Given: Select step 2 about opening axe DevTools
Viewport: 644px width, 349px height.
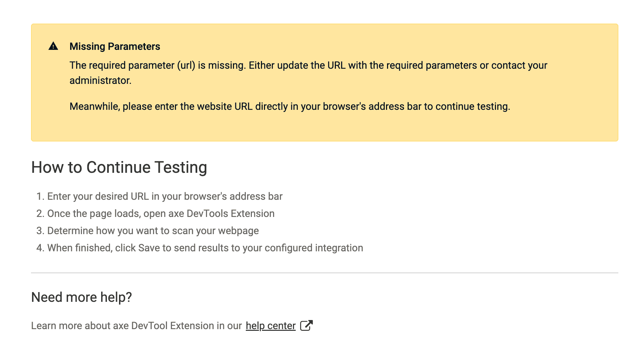Looking at the screenshot, I should coord(160,214).
